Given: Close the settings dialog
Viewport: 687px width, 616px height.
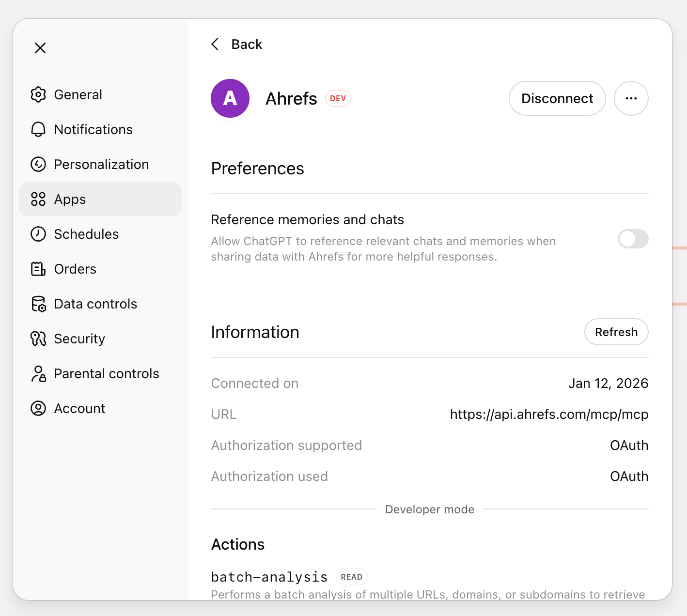Looking at the screenshot, I should tap(40, 48).
